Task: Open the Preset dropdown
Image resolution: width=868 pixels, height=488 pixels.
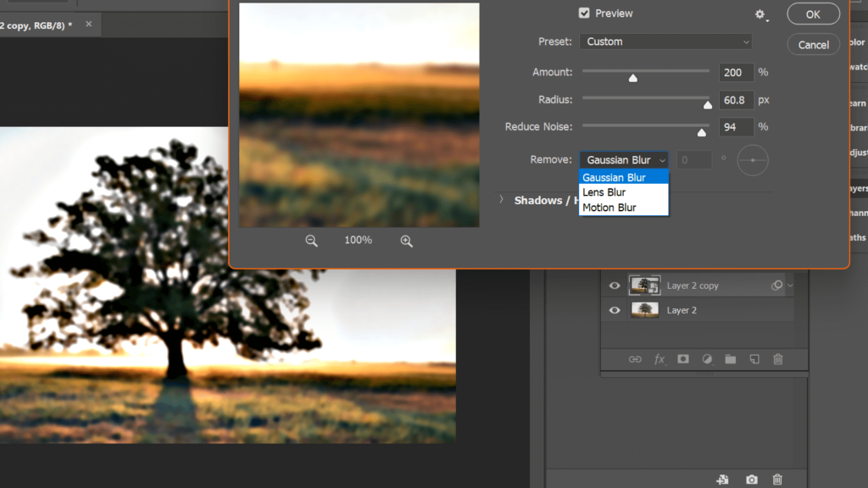Action: (x=665, y=42)
